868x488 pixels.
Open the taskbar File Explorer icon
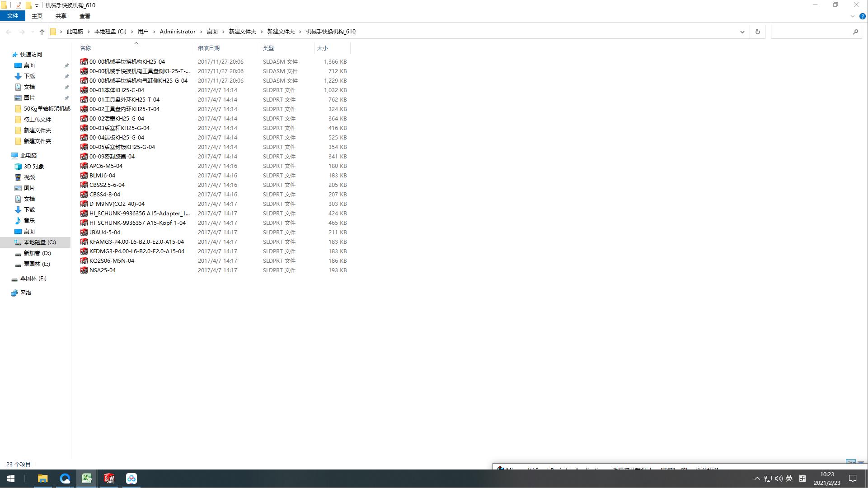42,479
